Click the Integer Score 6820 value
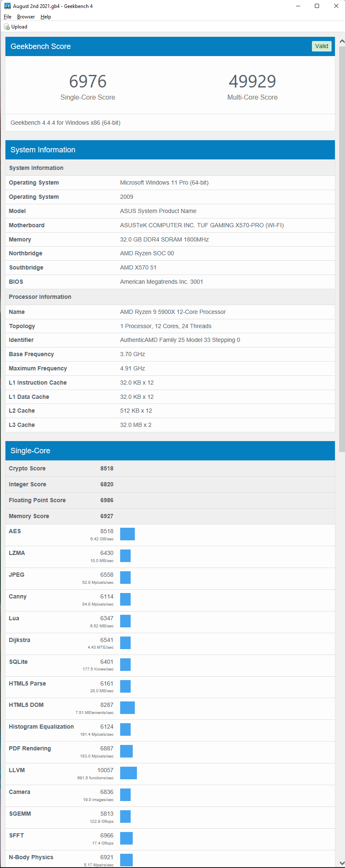Image resolution: width=345 pixels, height=868 pixels. [x=107, y=484]
